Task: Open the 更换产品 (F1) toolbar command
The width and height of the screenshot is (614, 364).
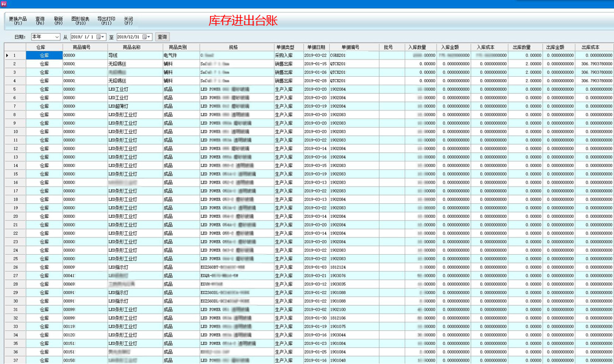Action: click(x=18, y=21)
